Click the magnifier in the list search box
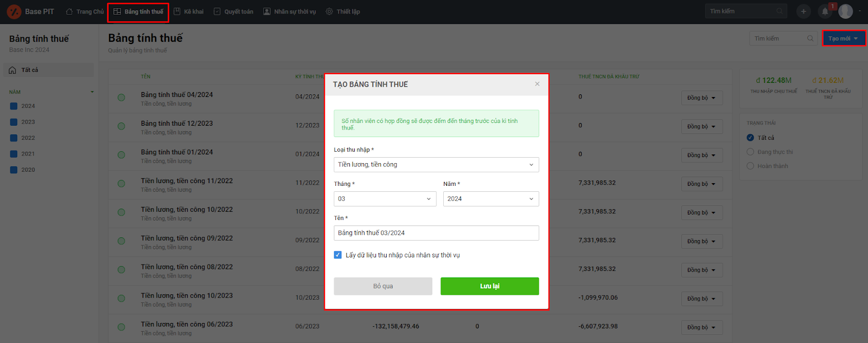868x343 pixels. pos(810,38)
